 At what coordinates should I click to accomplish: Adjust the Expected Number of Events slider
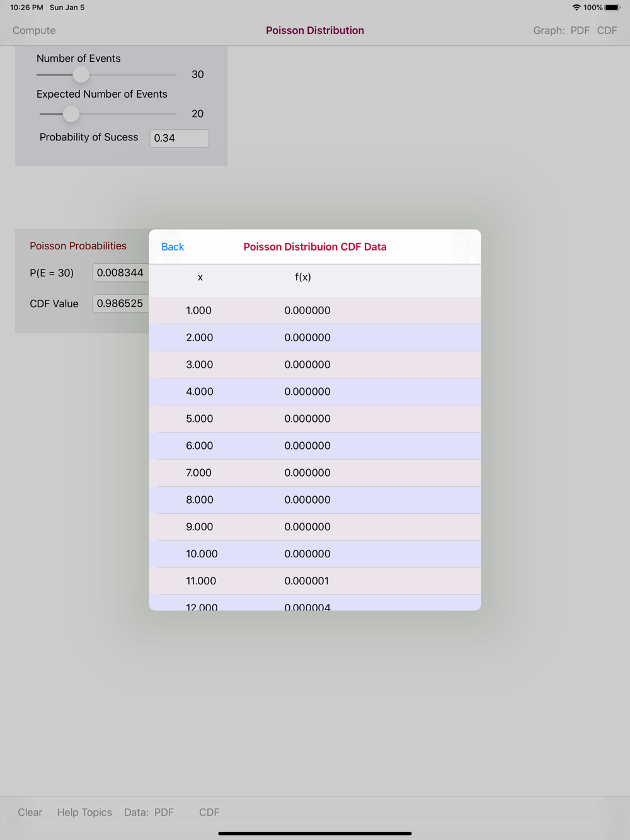71,114
